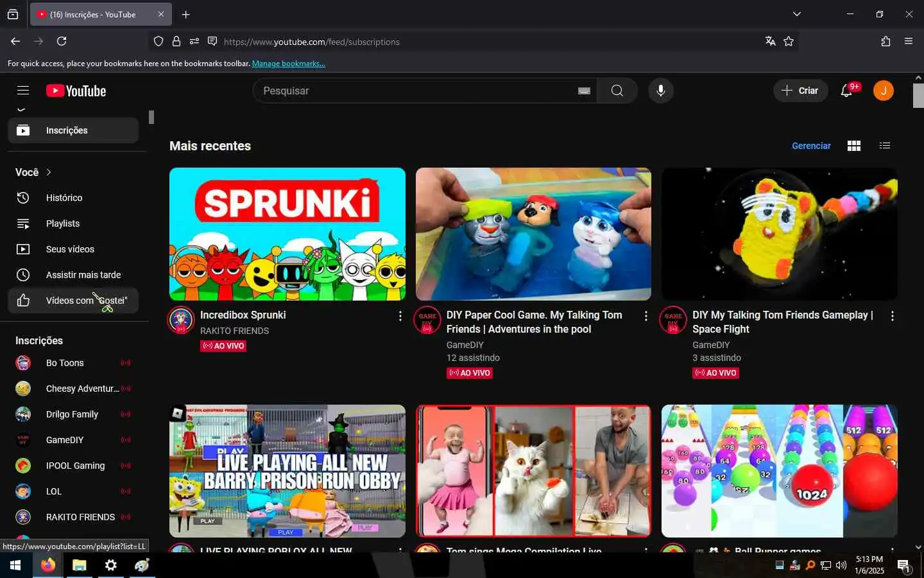Open Cheesy Adventures subscription channel
This screenshot has height=578, width=924.
[73, 389]
